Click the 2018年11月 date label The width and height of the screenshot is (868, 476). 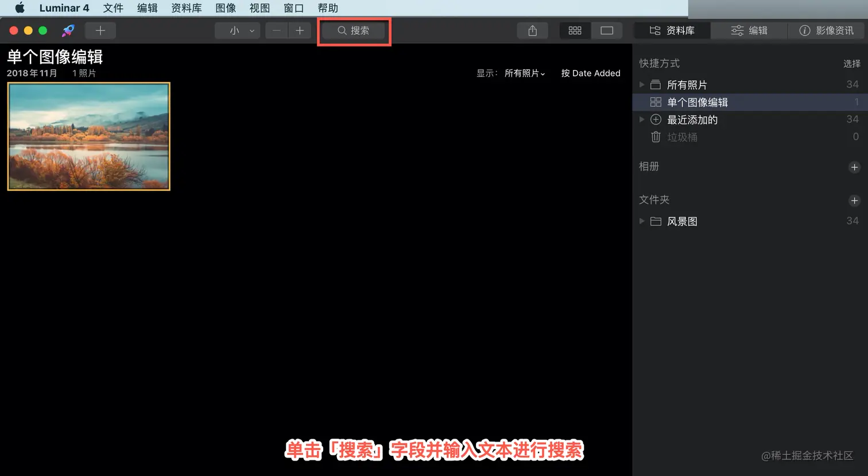click(32, 73)
